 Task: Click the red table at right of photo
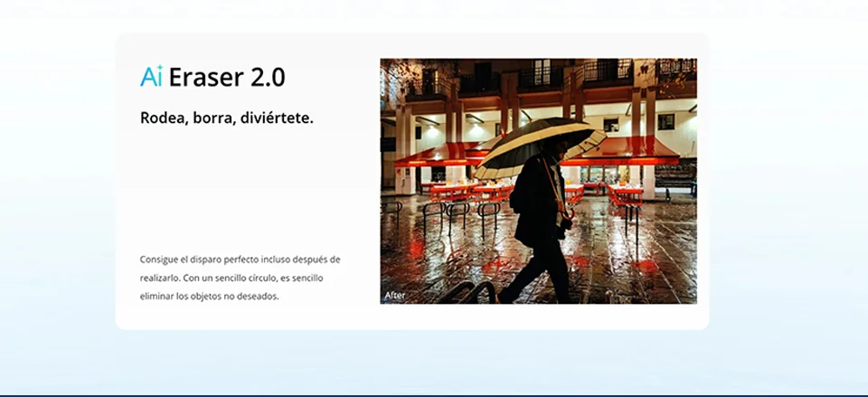click(x=625, y=194)
